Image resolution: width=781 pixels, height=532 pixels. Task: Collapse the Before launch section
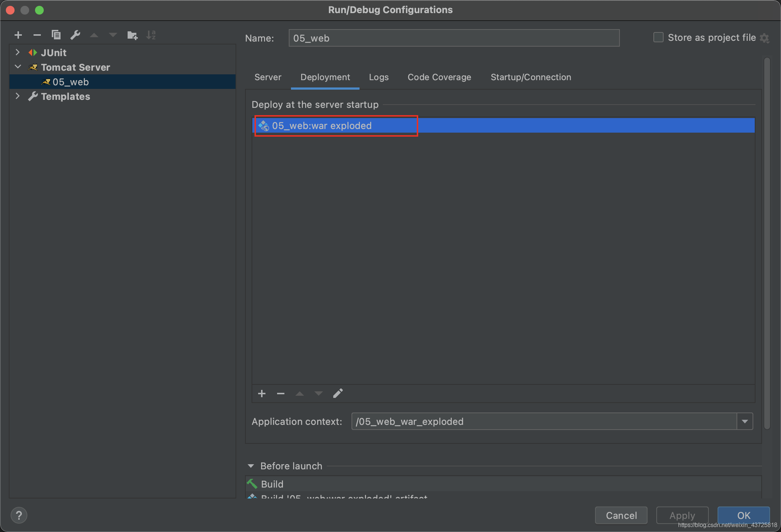tap(251, 466)
